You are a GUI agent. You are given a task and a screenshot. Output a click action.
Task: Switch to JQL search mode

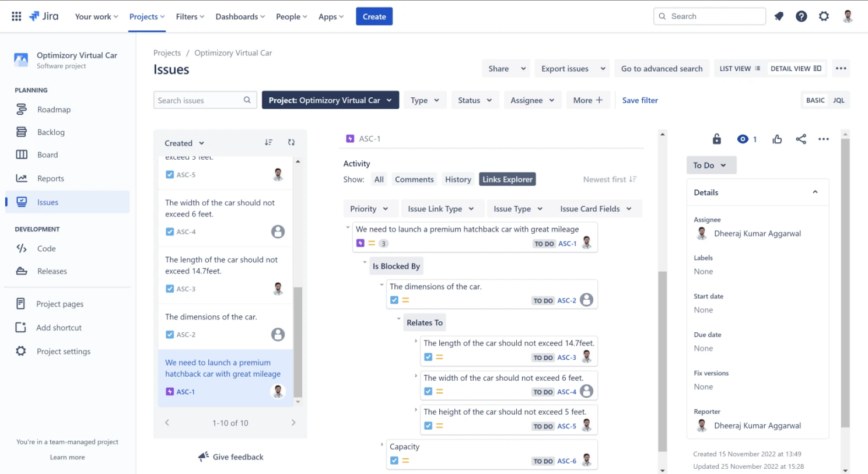click(839, 100)
